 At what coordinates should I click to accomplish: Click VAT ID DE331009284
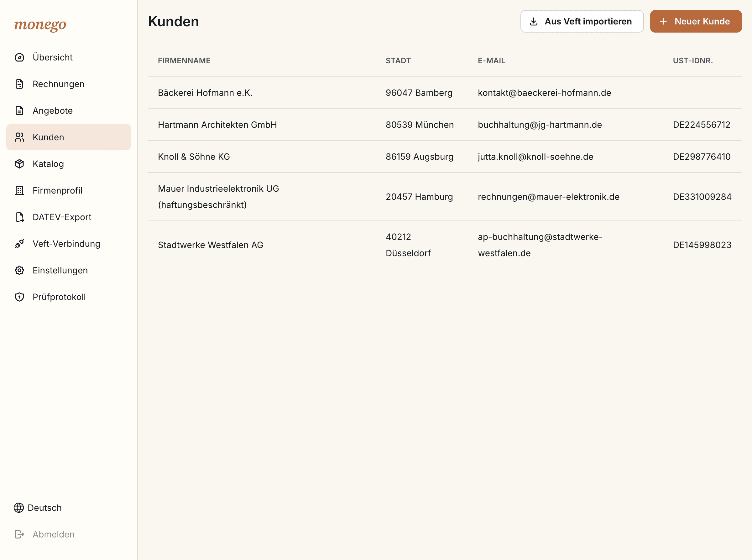(x=702, y=197)
